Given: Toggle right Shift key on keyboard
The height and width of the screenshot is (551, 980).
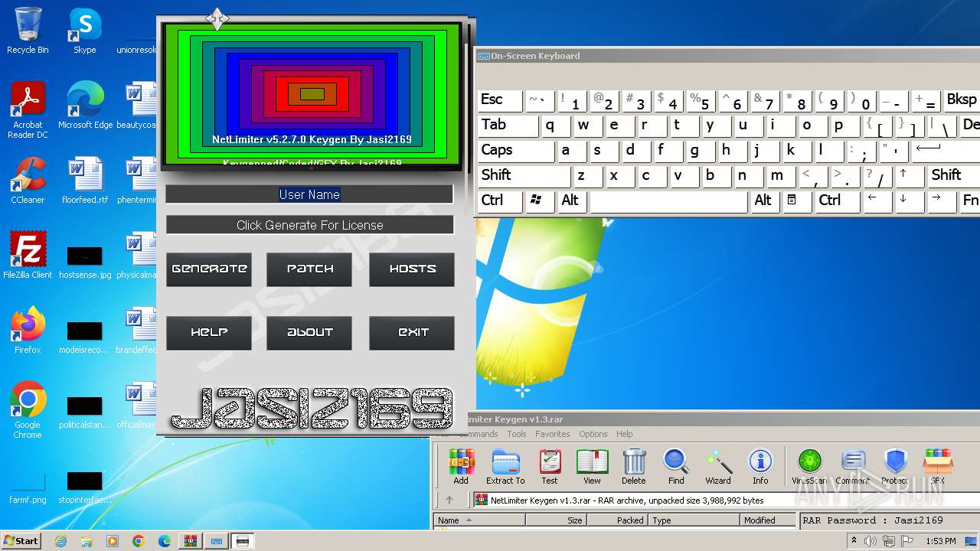Looking at the screenshot, I should tap(954, 176).
